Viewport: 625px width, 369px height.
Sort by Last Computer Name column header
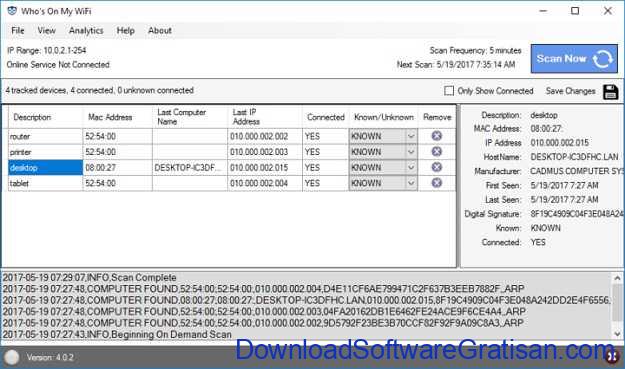(x=190, y=117)
